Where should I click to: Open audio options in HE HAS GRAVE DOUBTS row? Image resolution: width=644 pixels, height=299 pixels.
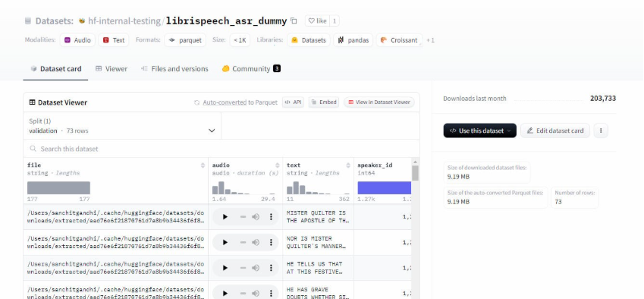[x=271, y=293]
